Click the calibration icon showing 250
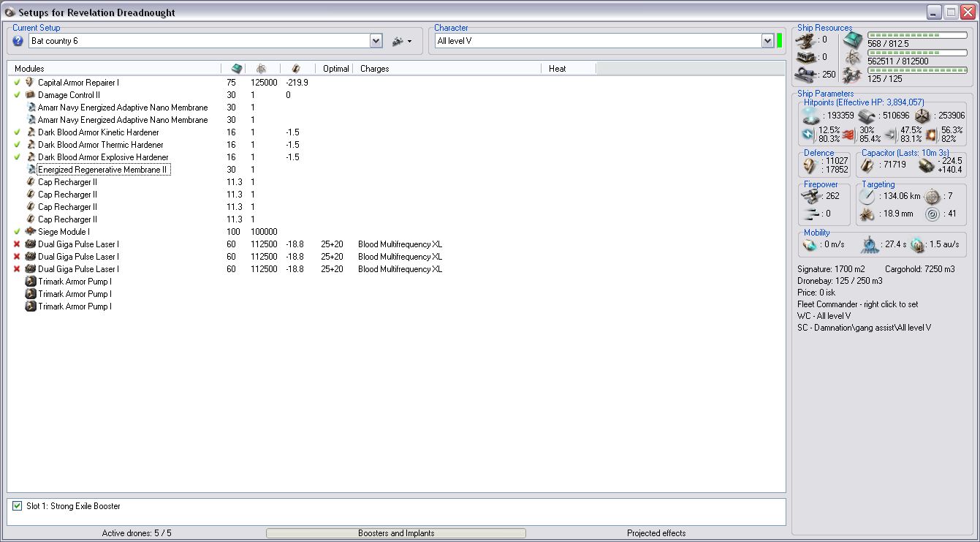Screen dimensions: 980x542 pyautogui.click(x=807, y=74)
